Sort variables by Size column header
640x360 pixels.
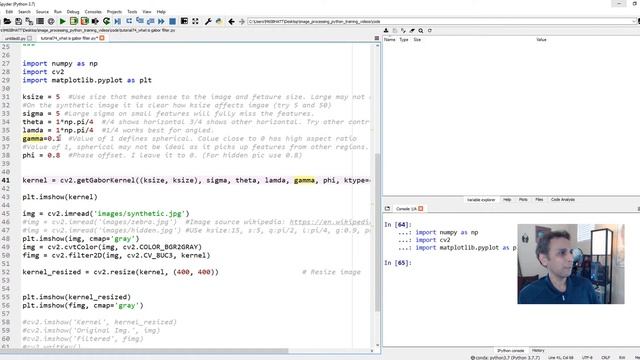click(417, 40)
